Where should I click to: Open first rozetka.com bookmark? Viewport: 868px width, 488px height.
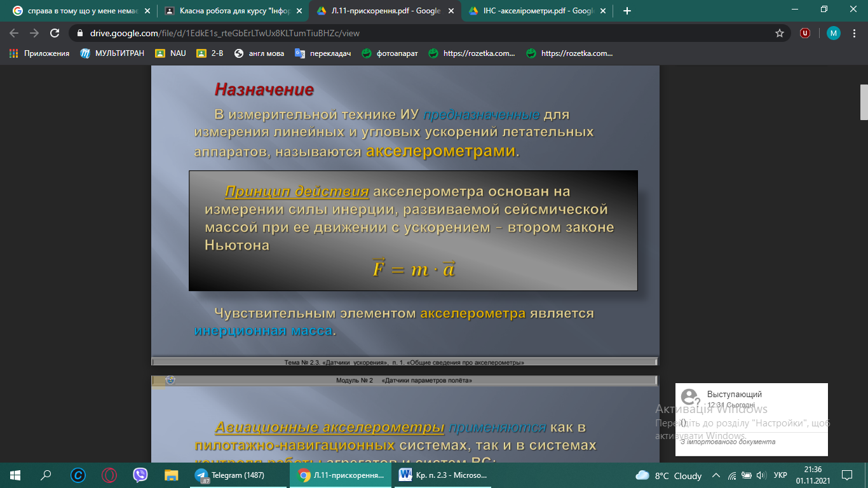472,53
